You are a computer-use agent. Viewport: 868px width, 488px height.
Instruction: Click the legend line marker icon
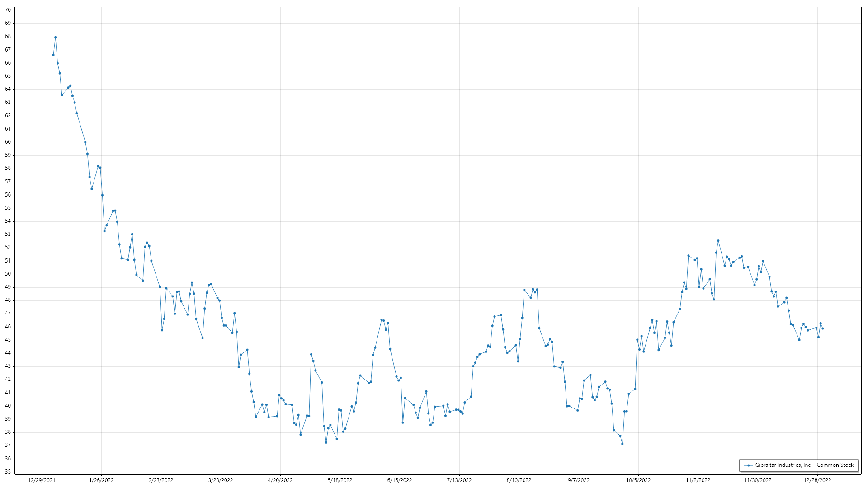tap(749, 465)
